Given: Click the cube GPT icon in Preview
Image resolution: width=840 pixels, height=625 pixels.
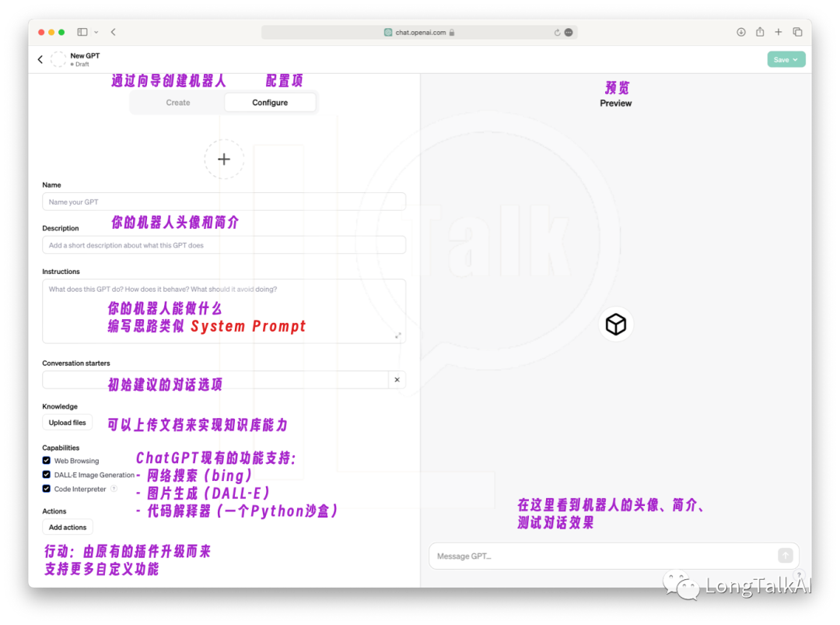Looking at the screenshot, I should (x=616, y=325).
